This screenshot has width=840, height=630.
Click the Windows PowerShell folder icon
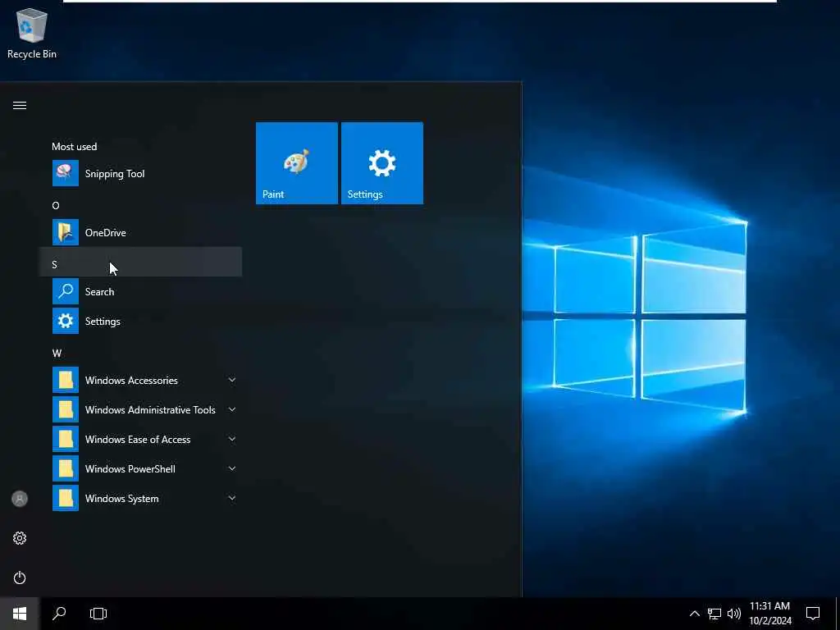point(66,468)
